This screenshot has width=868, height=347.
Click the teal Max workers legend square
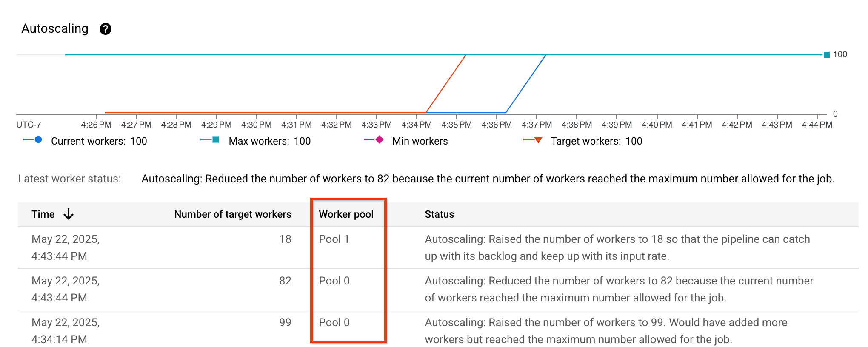(x=215, y=140)
